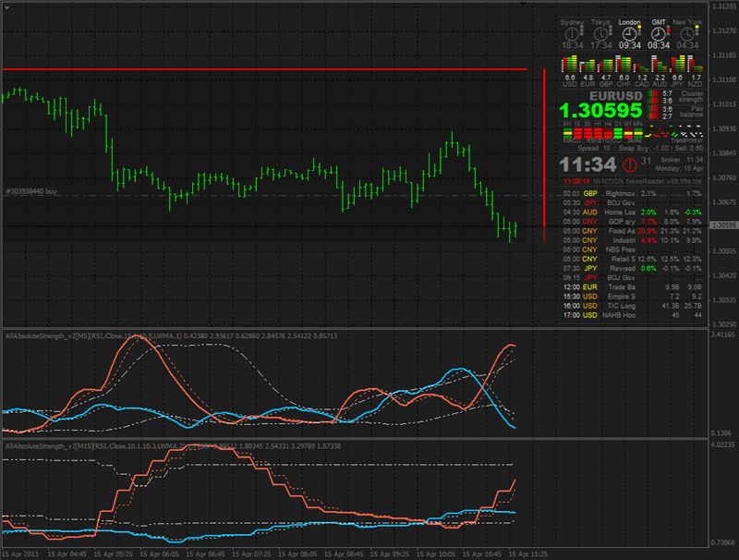Click the USD currency strength meter
Viewport: 739px width, 560px height.
coord(570,65)
